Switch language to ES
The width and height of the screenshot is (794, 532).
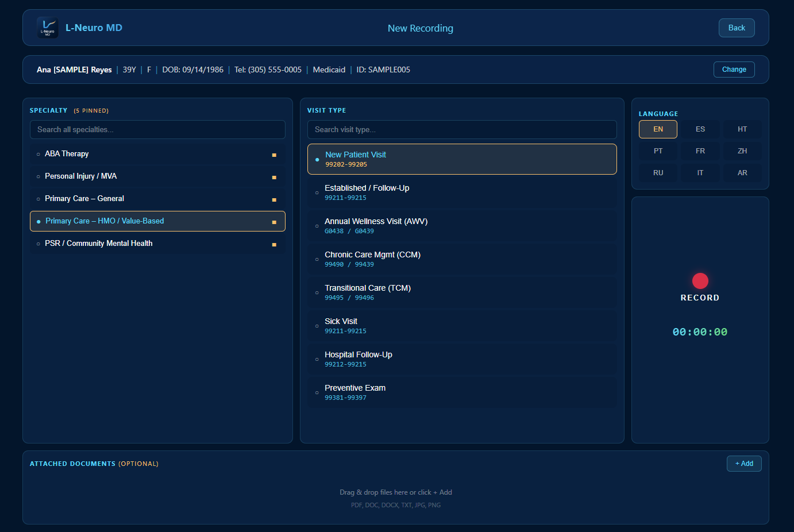pos(700,129)
